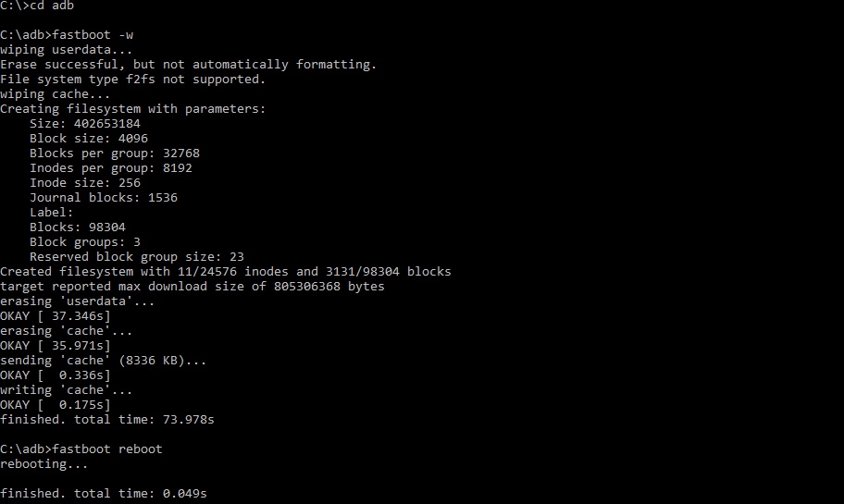Click the 'Erase successful' message line
The width and height of the screenshot is (844, 504).
coord(189,65)
